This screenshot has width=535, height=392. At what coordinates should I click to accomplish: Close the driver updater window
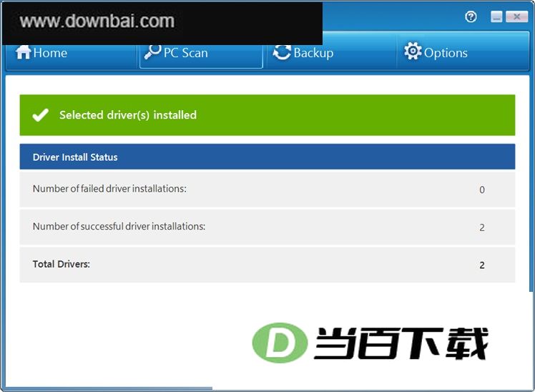point(516,16)
